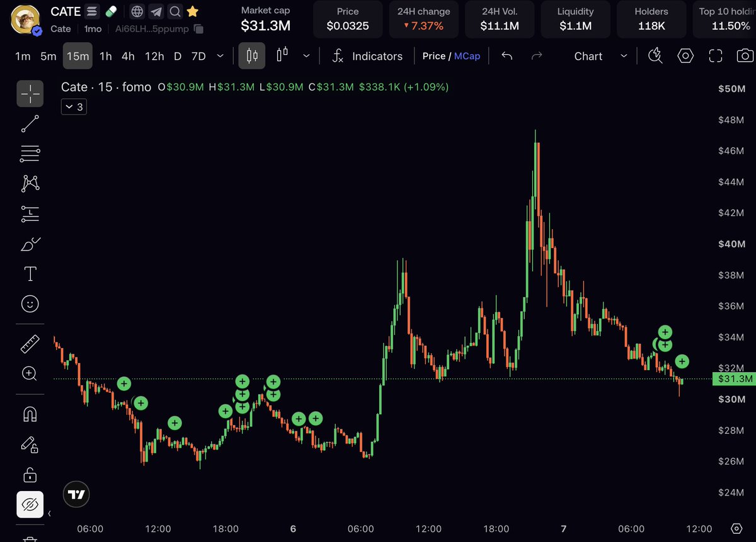Select the crosshair cursor tool
This screenshot has width=756, height=542.
30,93
